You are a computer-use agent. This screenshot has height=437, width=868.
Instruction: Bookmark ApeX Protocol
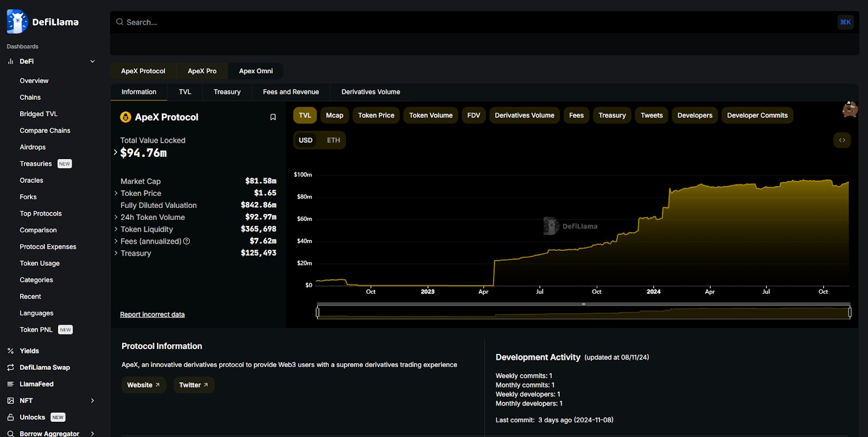tap(273, 117)
